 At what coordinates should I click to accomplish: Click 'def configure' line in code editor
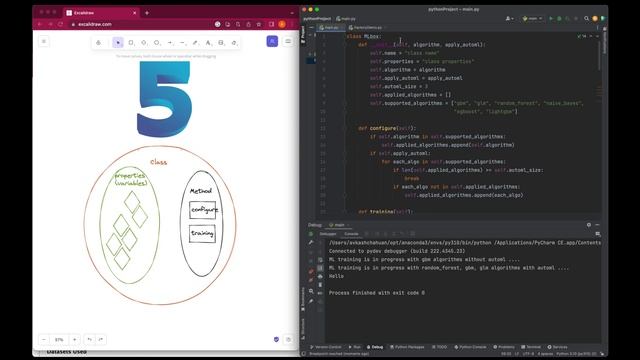[387, 128]
